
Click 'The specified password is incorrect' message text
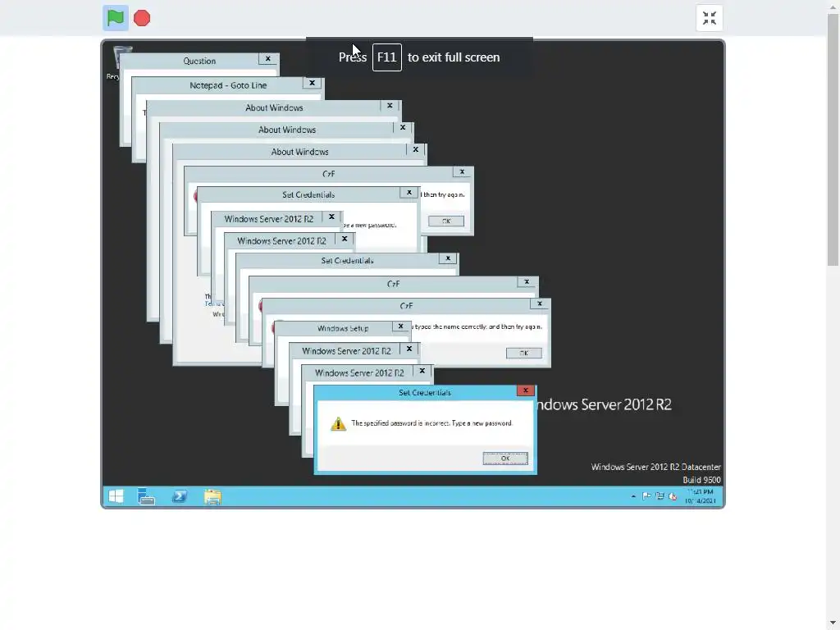coord(431,423)
